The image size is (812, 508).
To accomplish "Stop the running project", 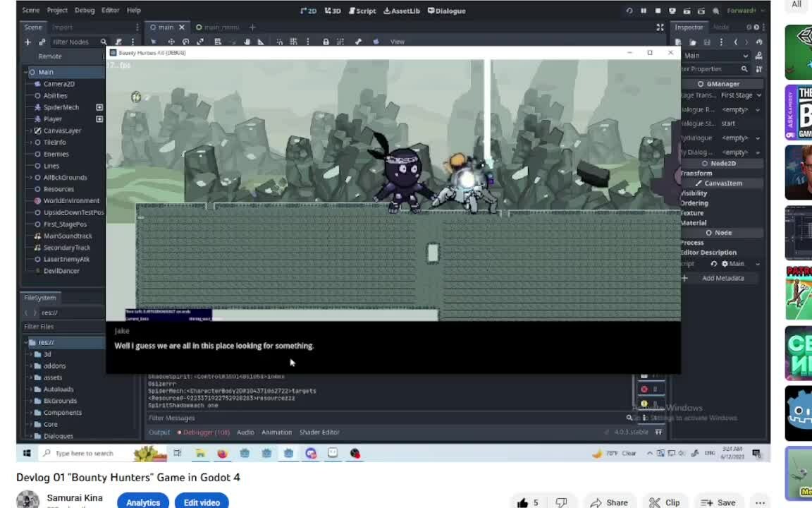I will (658, 11).
